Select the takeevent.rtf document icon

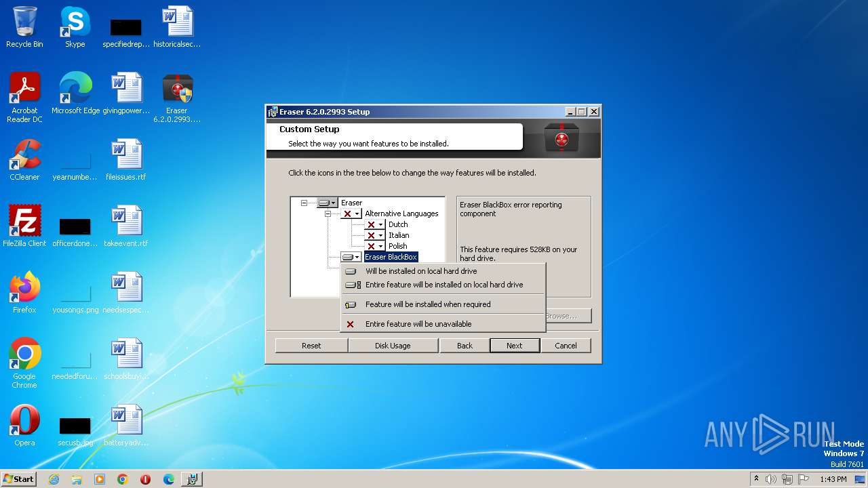[x=126, y=226]
